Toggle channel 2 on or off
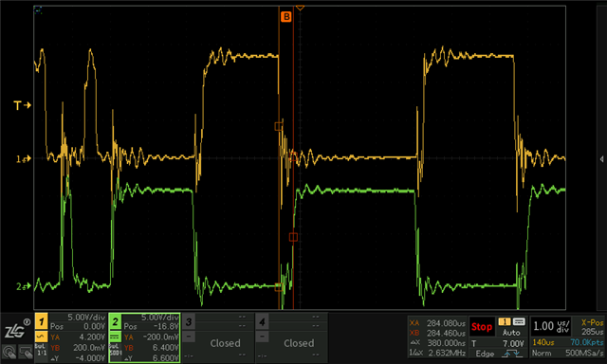 point(115,321)
